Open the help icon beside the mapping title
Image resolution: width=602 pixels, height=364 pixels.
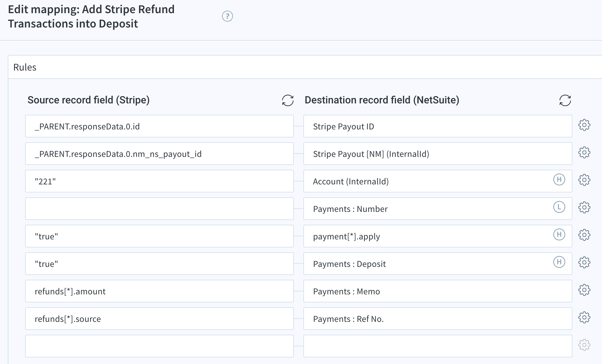(x=227, y=16)
